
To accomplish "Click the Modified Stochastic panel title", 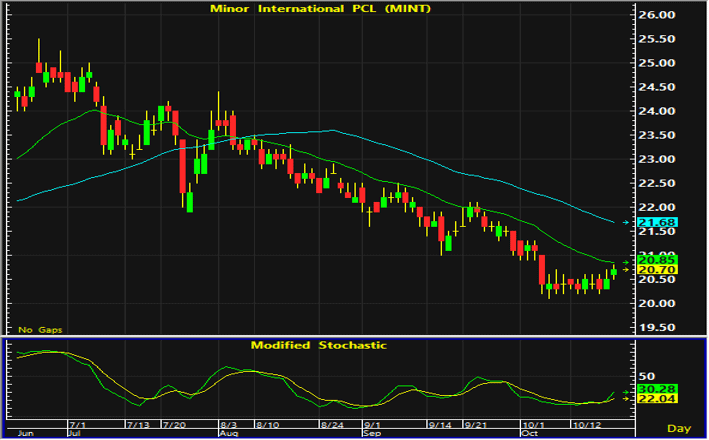I will [x=319, y=345].
